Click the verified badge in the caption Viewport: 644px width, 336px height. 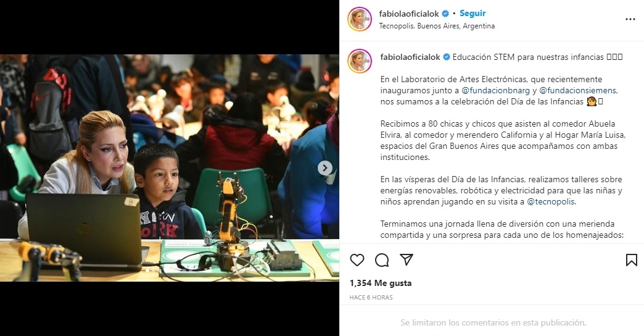click(446, 57)
